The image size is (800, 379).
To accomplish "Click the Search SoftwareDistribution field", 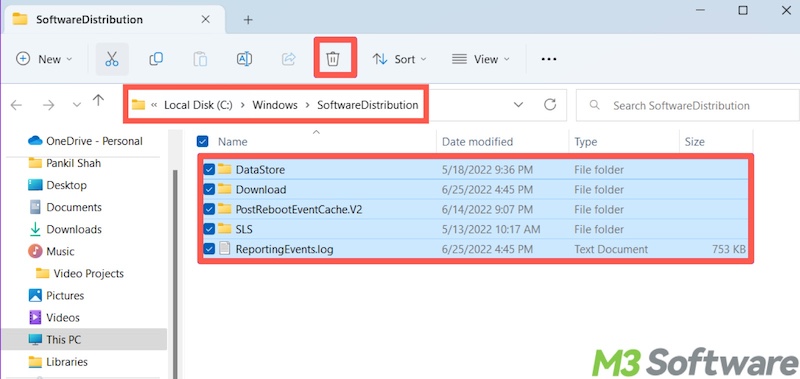I will [687, 106].
